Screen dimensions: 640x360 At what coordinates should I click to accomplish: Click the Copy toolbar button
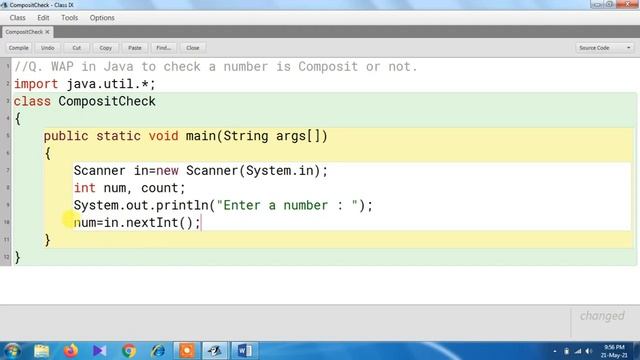click(x=105, y=48)
